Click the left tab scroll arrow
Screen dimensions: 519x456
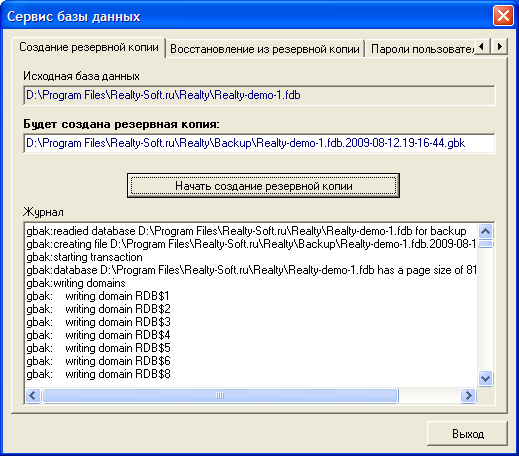pyautogui.click(x=482, y=46)
